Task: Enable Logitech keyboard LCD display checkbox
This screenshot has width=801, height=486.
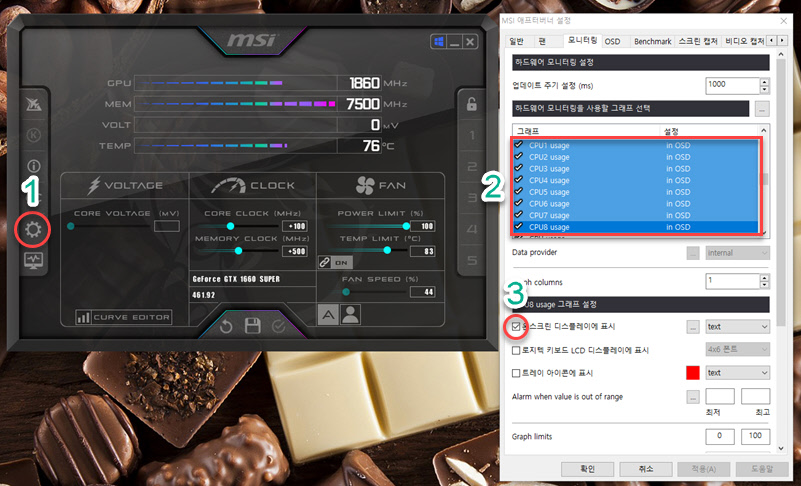Action: click(516, 351)
